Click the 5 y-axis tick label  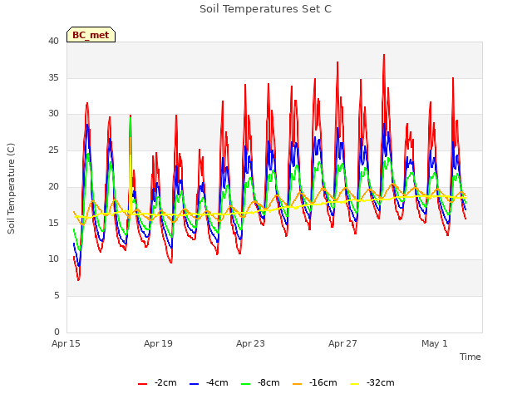57,296
